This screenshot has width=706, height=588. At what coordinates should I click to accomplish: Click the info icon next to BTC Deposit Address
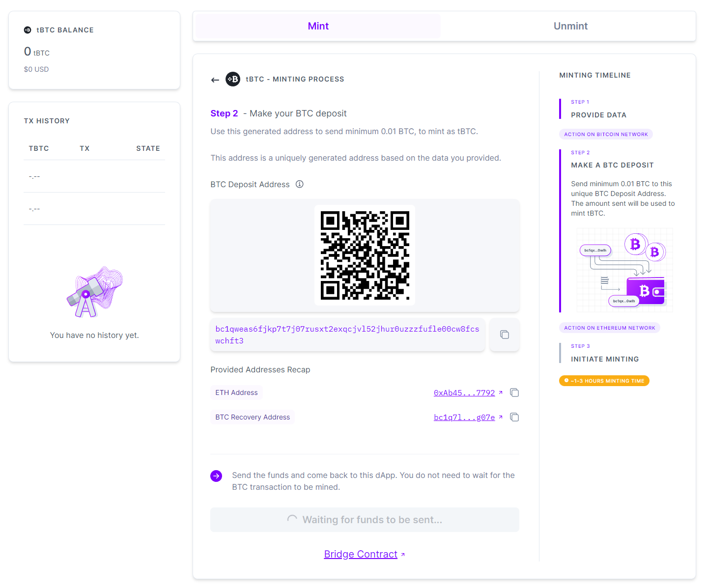300,184
